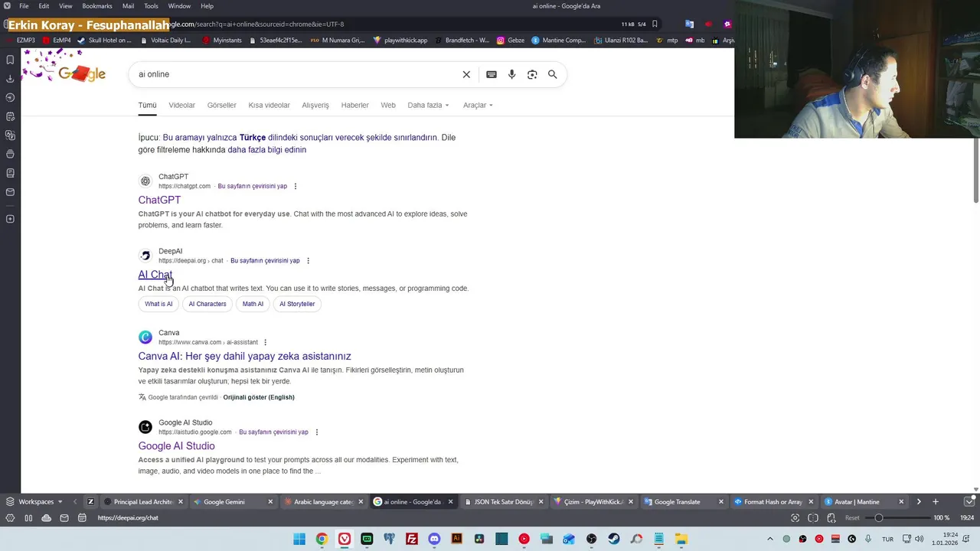Open the Bookmarks side panel
This screenshot has width=980, height=551.
[10, 60]
